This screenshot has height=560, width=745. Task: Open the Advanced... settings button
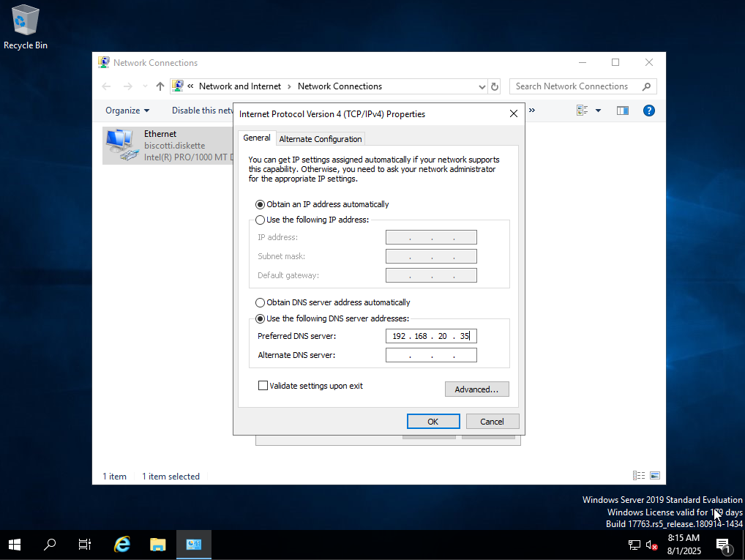coord(476,389)
